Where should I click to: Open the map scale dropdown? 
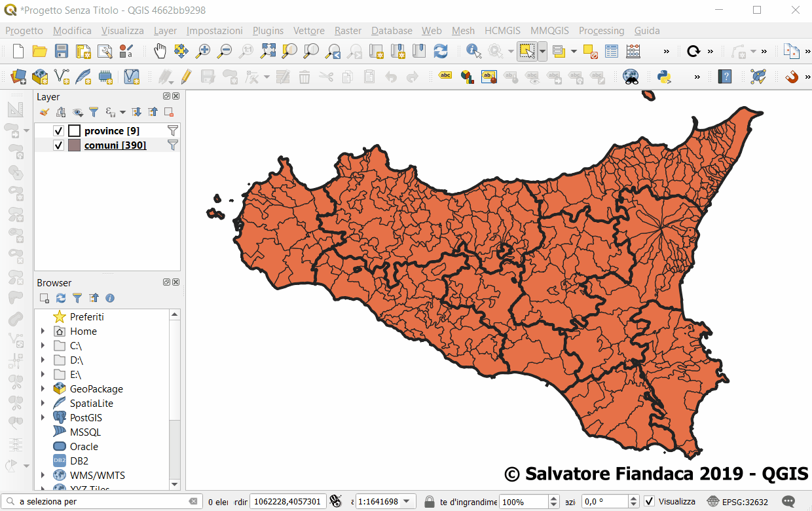click(x=407, y=502)
